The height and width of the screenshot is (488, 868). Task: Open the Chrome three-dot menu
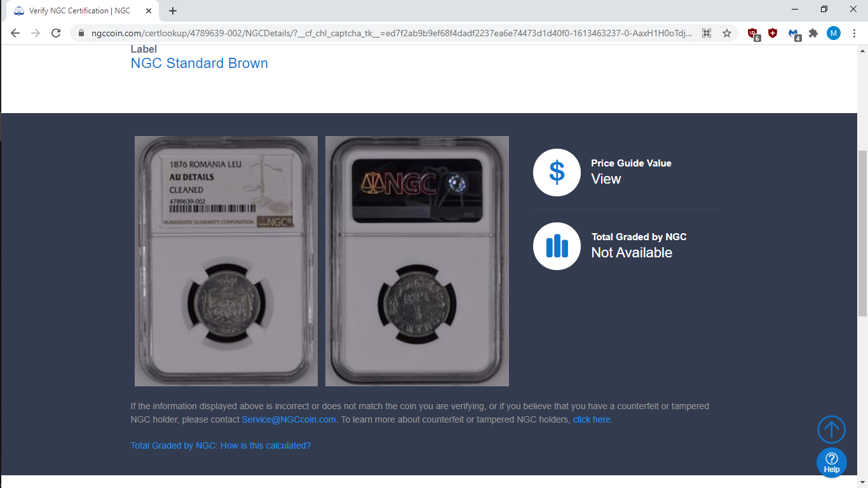(854, 33)
